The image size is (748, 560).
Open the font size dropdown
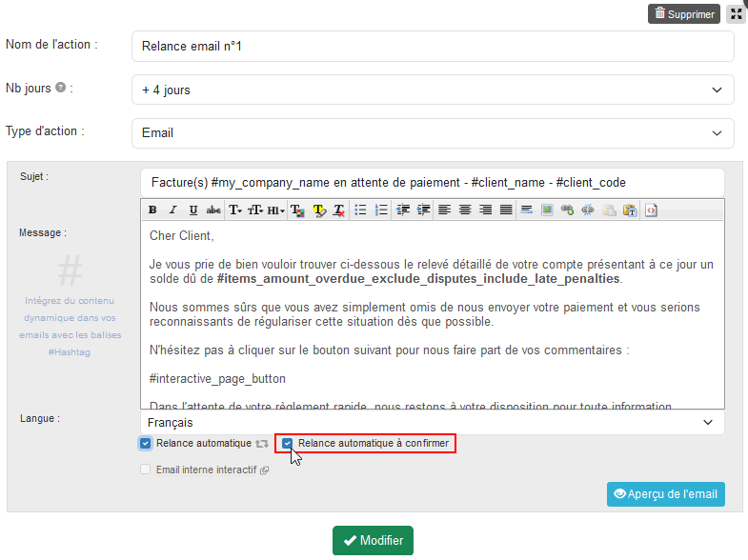(255, 210)
